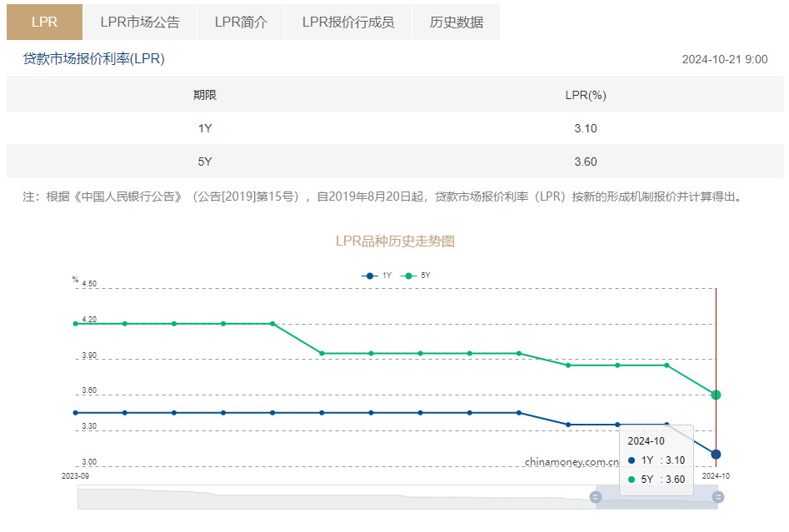This screenshot has width=789, height=532.
Task: Switch to the LPR简介 tab
Action: (x=241, y=22)
